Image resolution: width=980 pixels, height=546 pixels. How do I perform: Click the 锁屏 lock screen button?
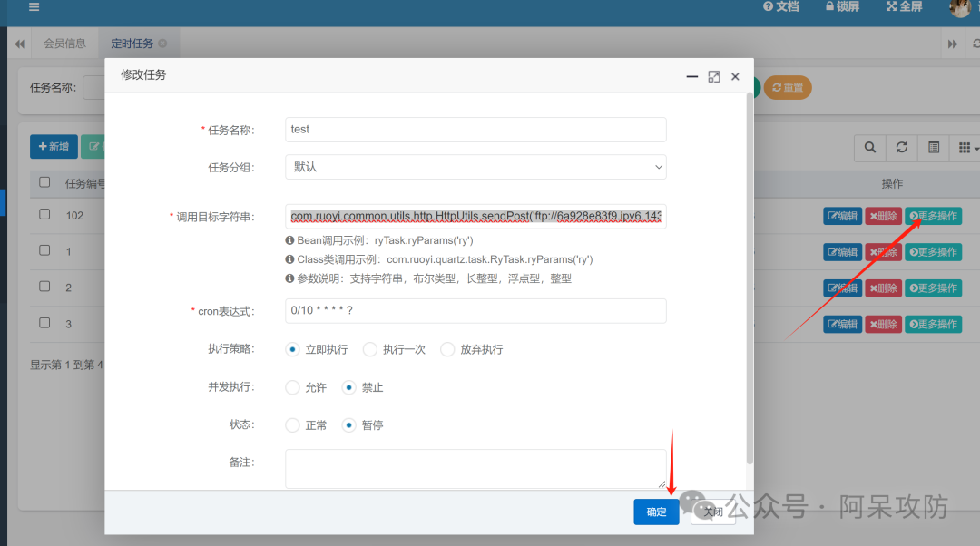coord(842,6)
